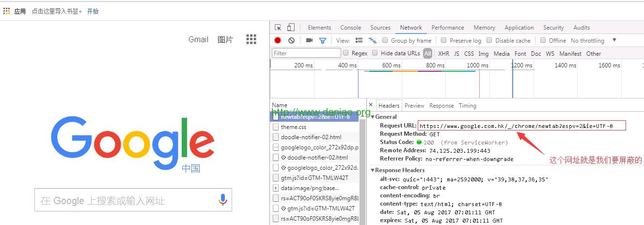Tick the Disable cache checkbox
The image size is (644, 225).
(x=489, y=40)
